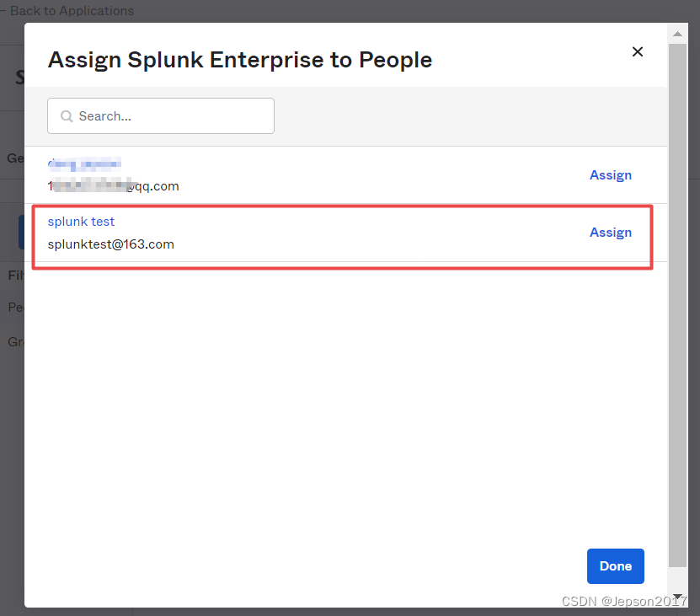Assign the qq.com user to Splunk
This screenshot has width=700, height=616.
coord(610,175)
